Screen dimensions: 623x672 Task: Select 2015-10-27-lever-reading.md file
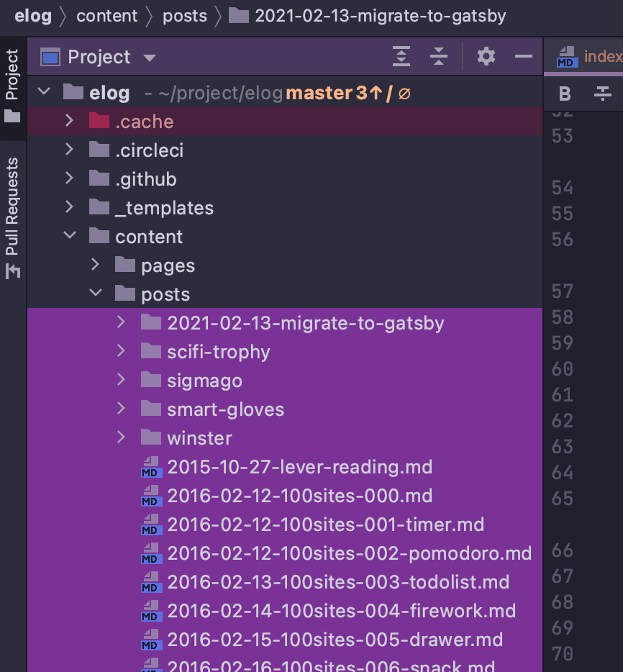(x=299, y=467)
